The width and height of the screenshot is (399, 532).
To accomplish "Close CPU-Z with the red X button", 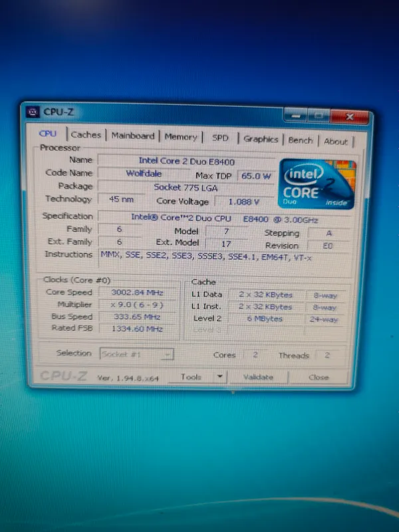I will pyautogui.click(x=350, y=117).
